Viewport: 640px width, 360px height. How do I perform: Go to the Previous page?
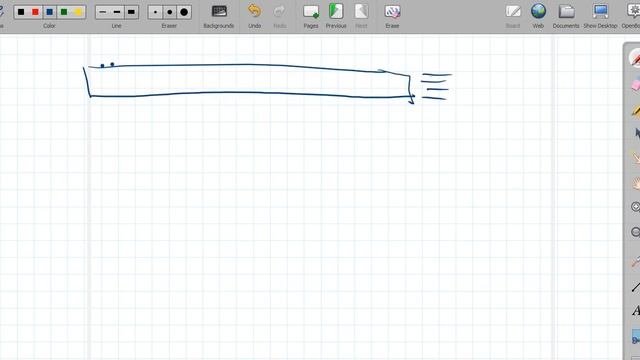coord(336,16)
